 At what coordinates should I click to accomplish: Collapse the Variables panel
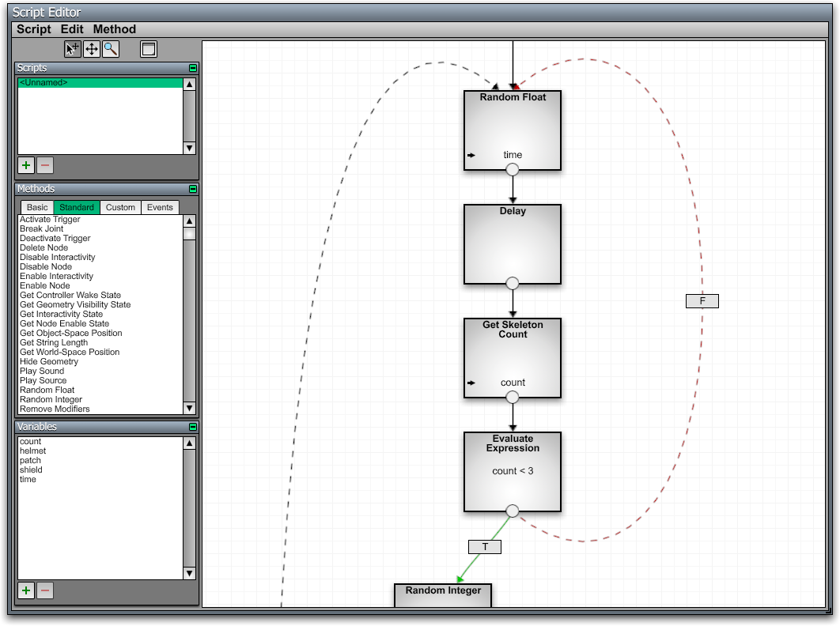coord(193,427)
